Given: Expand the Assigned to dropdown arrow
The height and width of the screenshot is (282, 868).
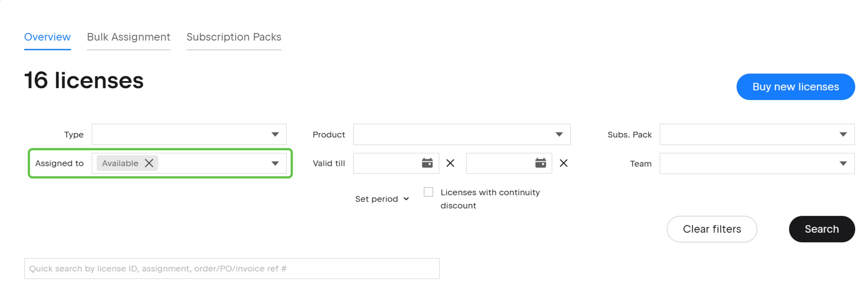Looking at the screenshot, I should tap(275, 164).
